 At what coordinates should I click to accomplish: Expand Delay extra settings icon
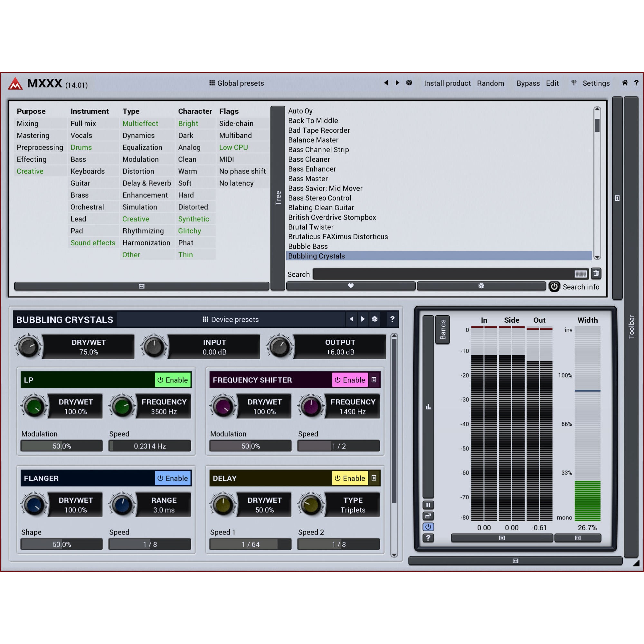(374, 478)
